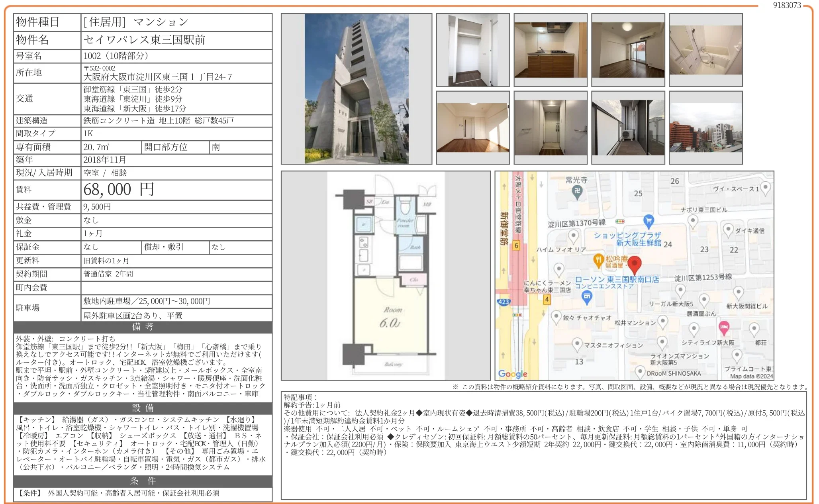Open the bathroom tub photo thumbnail
819x504 pixels.
(705, 50)
